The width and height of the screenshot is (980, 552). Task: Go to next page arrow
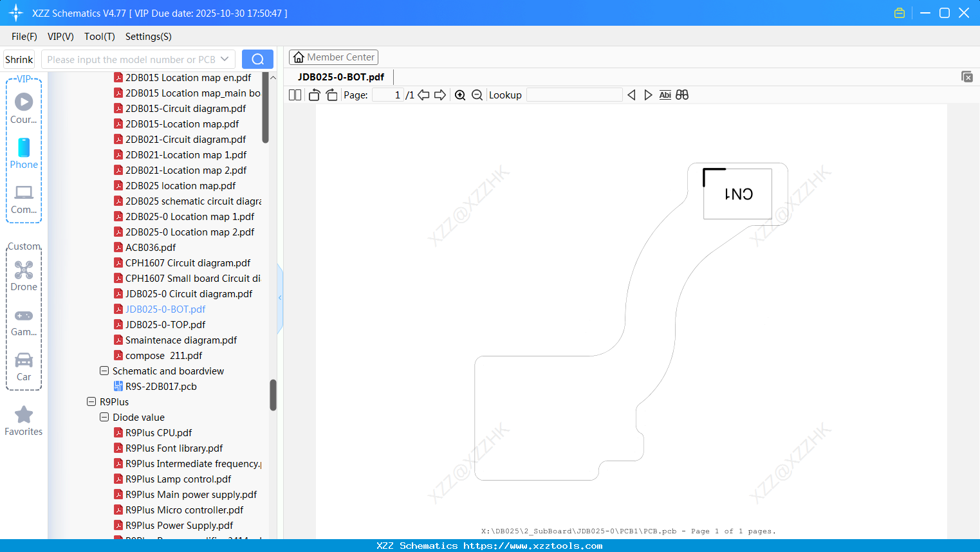click(440, 95)
